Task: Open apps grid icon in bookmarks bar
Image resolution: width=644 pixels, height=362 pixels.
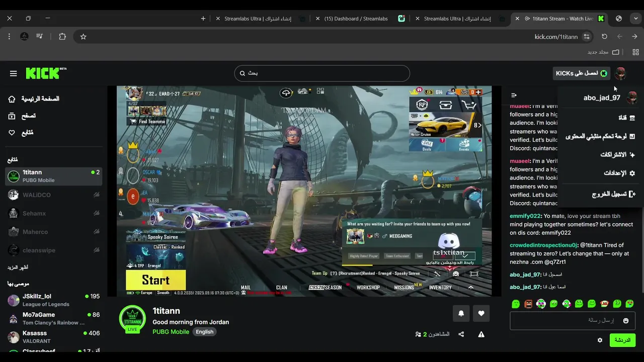Action: pos(635,52)
